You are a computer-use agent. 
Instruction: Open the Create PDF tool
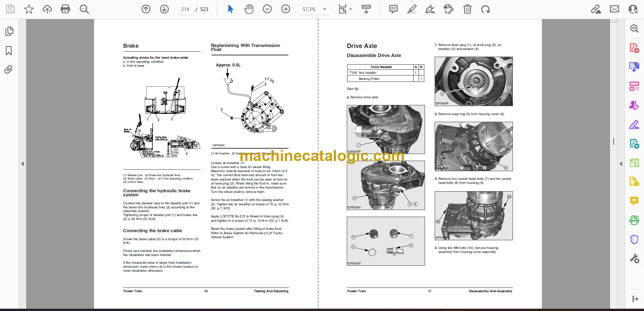(634, 48)
